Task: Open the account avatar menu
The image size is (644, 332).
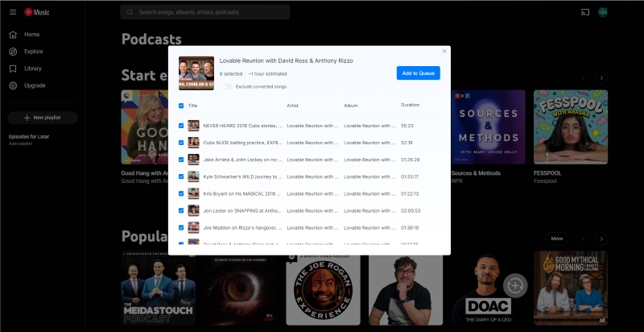Action: coord(602,12)
